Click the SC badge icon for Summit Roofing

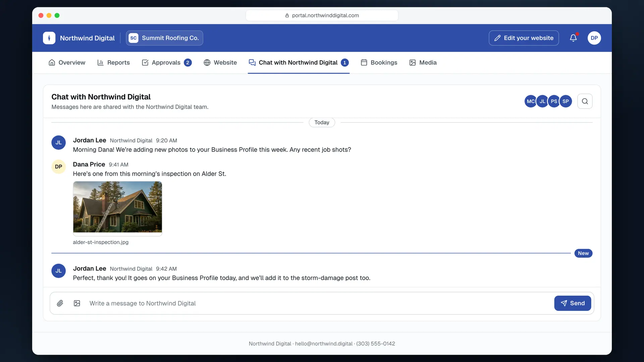pyautogui.click(x=133, y=38)
